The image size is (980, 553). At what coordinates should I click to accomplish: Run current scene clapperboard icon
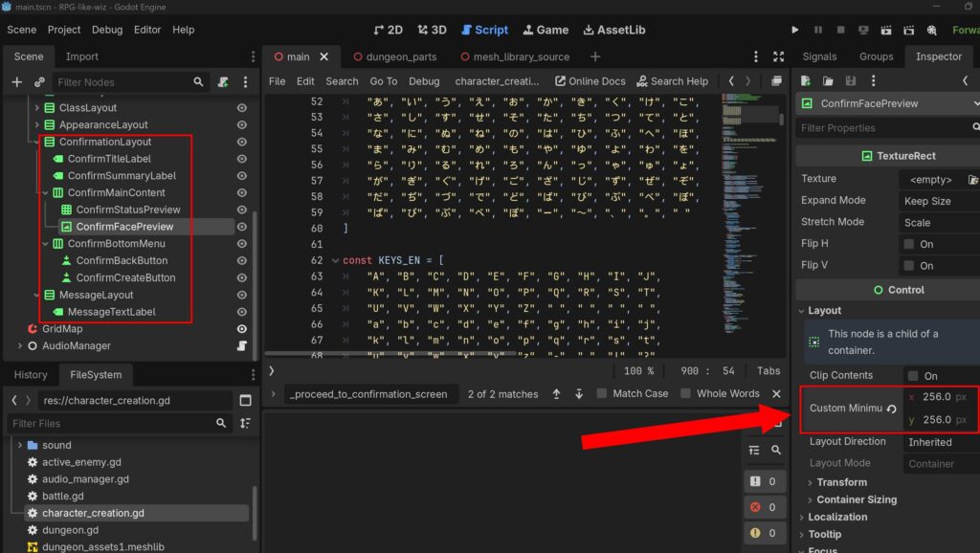point(886,30)
